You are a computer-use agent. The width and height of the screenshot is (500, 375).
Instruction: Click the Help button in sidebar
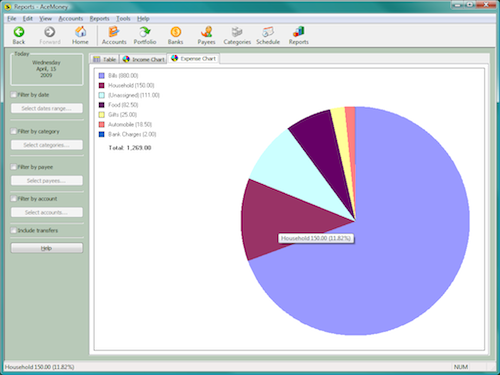[47, 248]
